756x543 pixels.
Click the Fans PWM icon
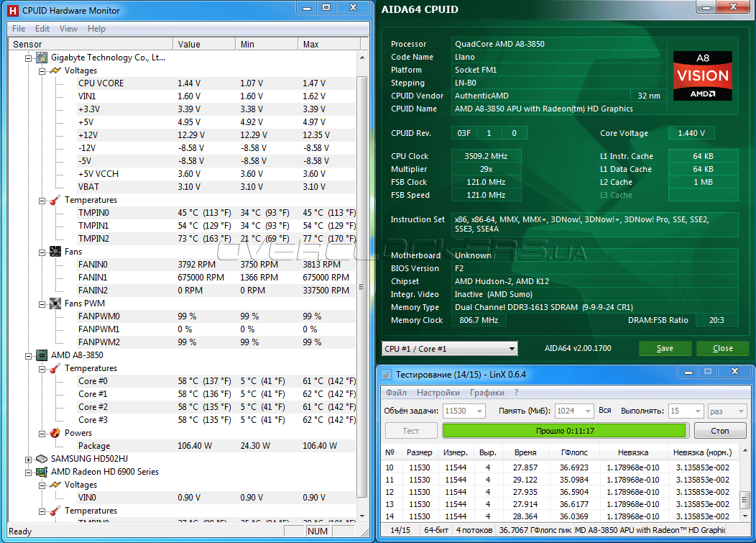coord(55,304)
